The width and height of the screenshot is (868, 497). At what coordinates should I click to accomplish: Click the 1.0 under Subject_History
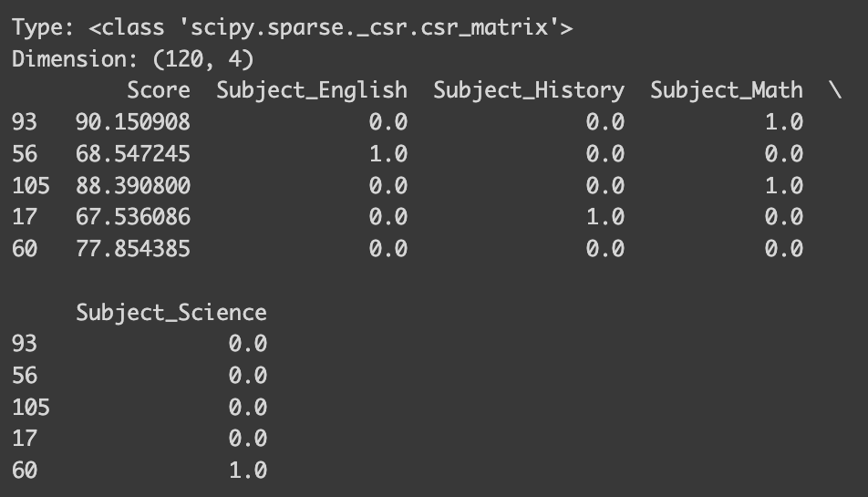tap(605, 217)
